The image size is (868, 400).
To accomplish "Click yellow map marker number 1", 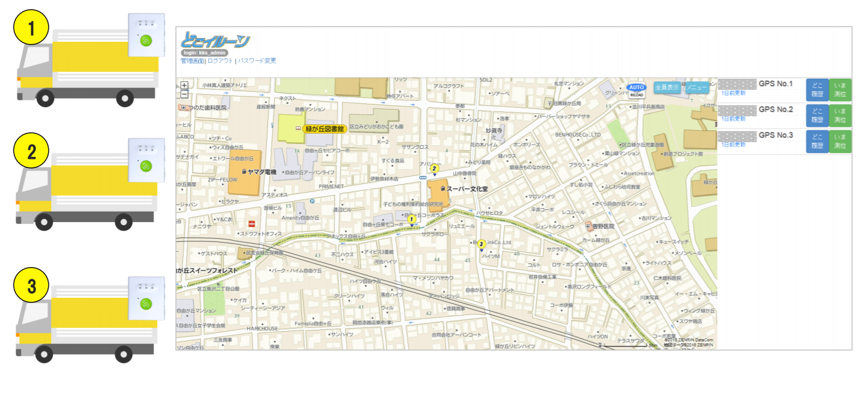I will coord(412,218).
